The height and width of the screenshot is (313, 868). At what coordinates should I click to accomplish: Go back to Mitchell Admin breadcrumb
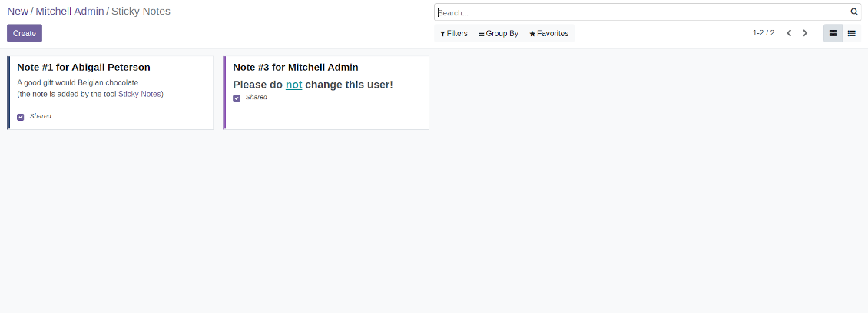pos(69,12)
